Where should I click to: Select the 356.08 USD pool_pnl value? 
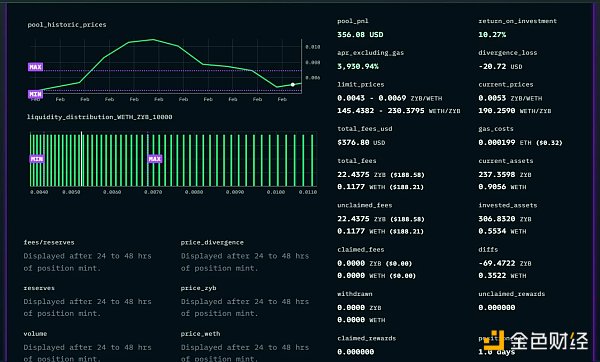(x=360, y=34)
